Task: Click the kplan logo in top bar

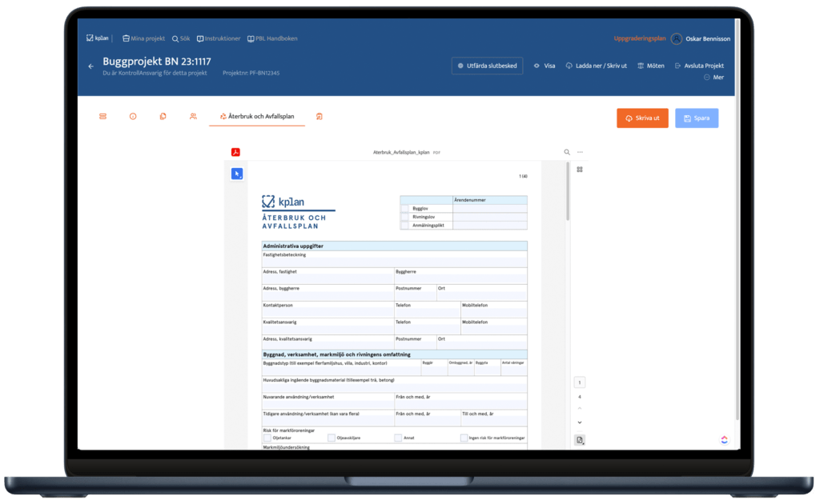Action: pos(98,38)
